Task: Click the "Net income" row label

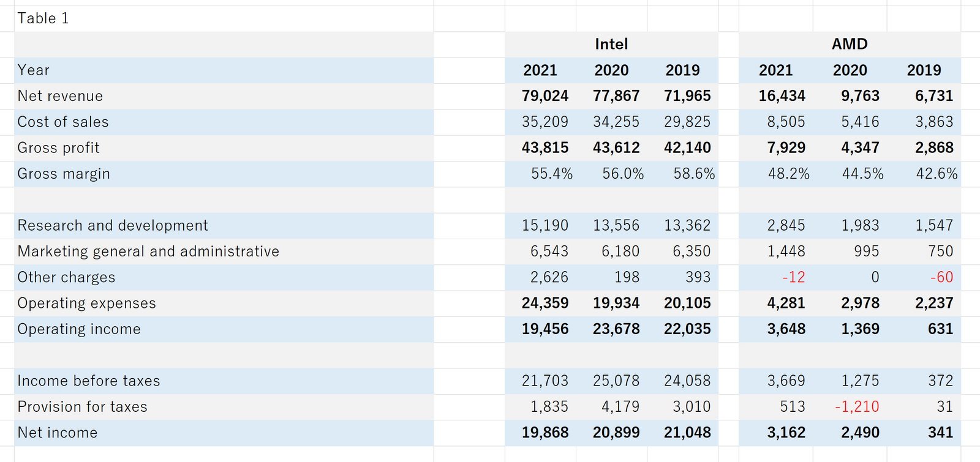Action: [x=58, y=433]
